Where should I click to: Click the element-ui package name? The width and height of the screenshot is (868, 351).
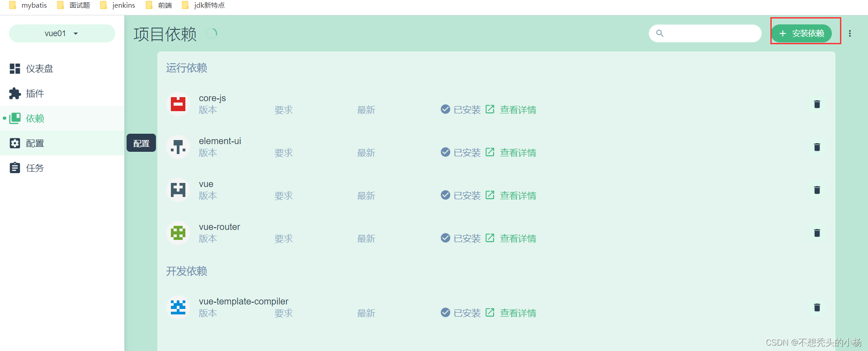(x=220, y=141)
